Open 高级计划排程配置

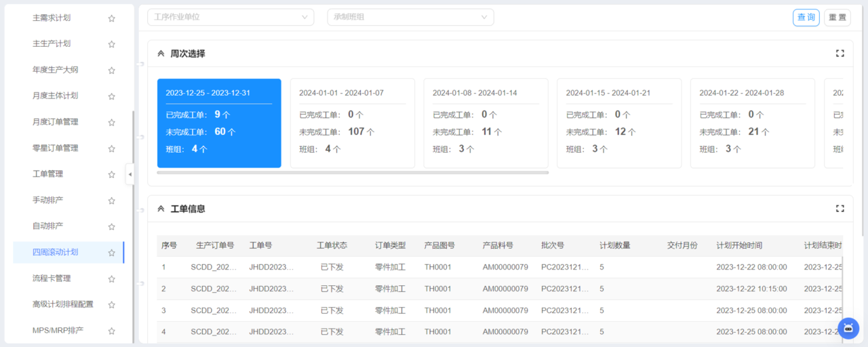63,304
